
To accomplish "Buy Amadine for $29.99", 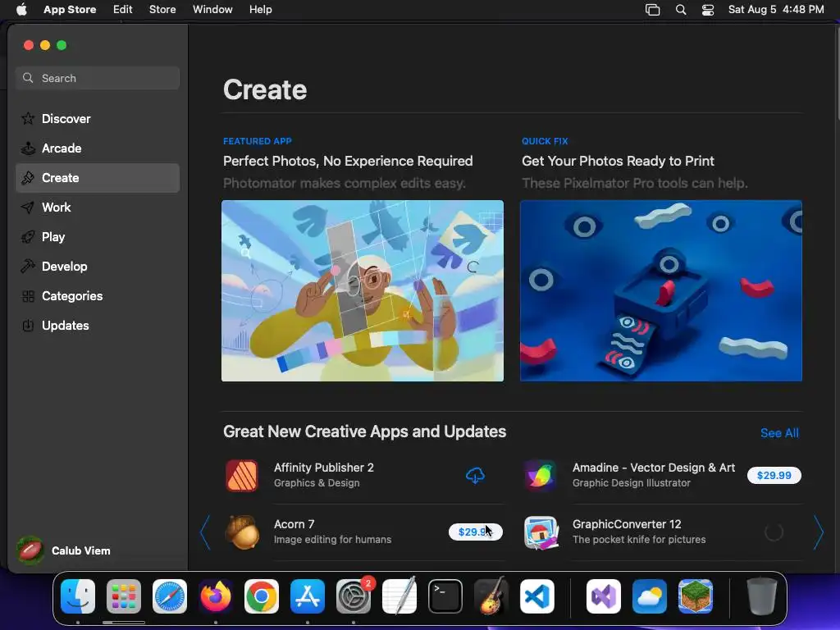I will point(774,475).
